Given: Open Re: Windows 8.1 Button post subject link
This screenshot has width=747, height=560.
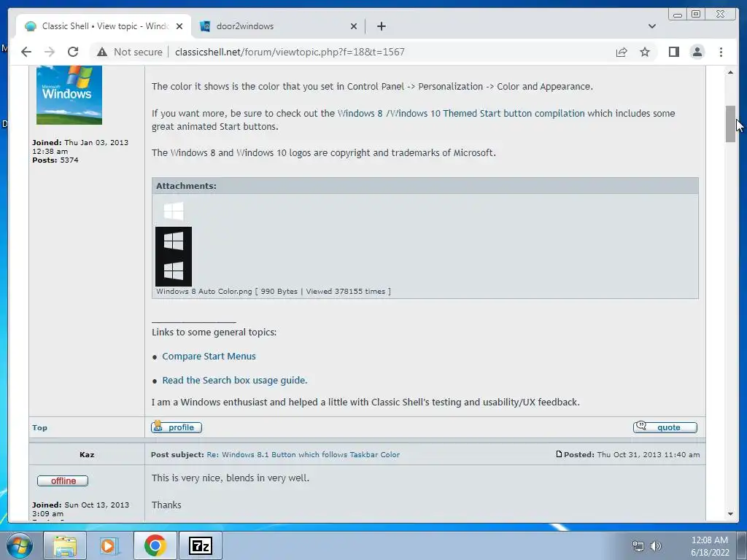Looking at the screenshot, I should 303,455.
